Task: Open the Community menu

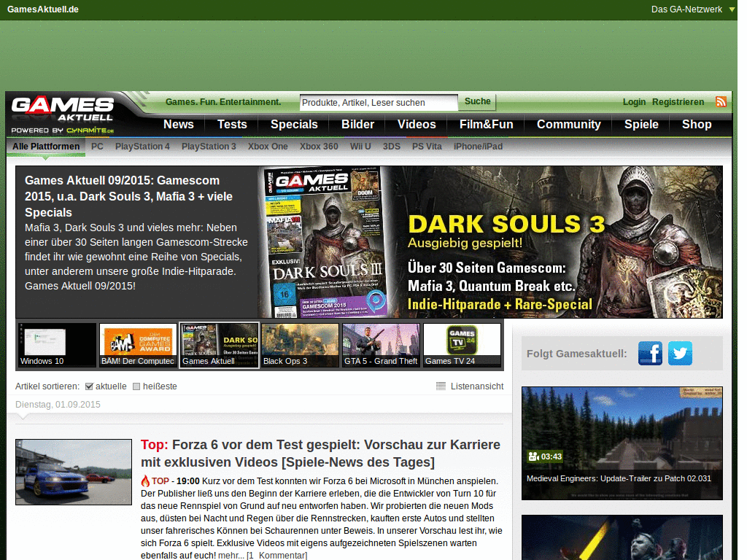Action: pos(569,124)
